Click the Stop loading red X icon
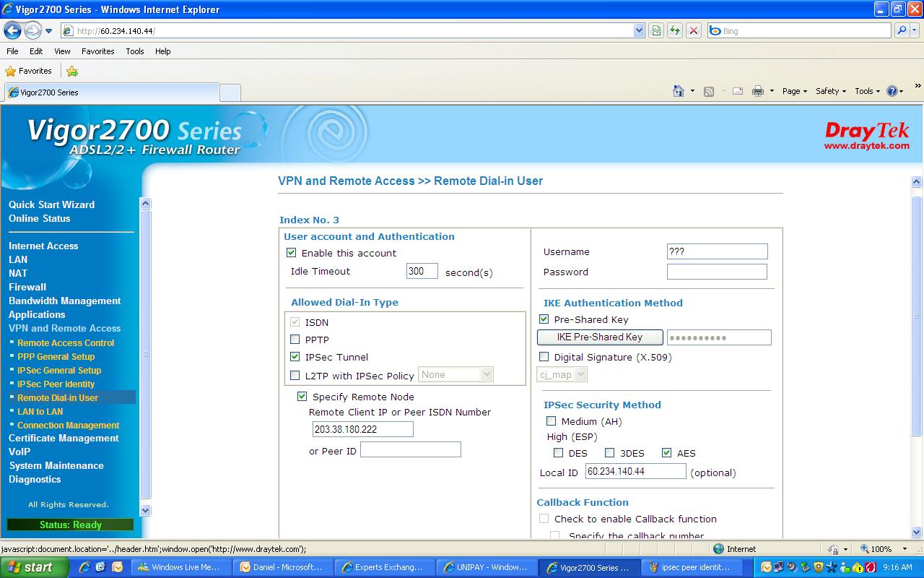924x578 pixels. [694, 30]
